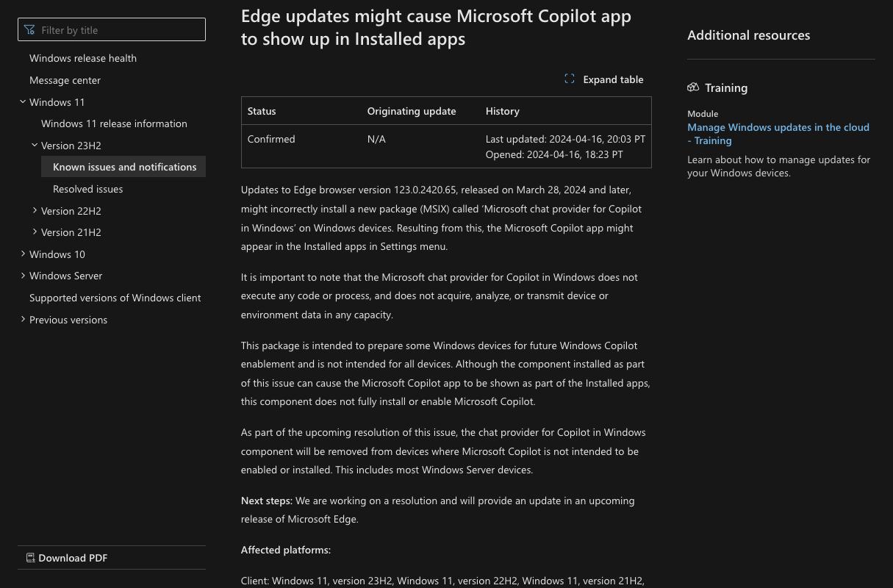Click the Last updated 2024-04-16 20:03 PT text
Screen dimensions: 893x588
click(565, 139)
